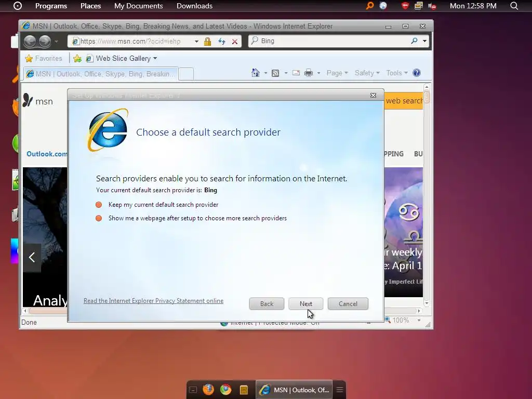Launch Chrome from the bottom dock
532x399 pixels.
pos(225,390)
